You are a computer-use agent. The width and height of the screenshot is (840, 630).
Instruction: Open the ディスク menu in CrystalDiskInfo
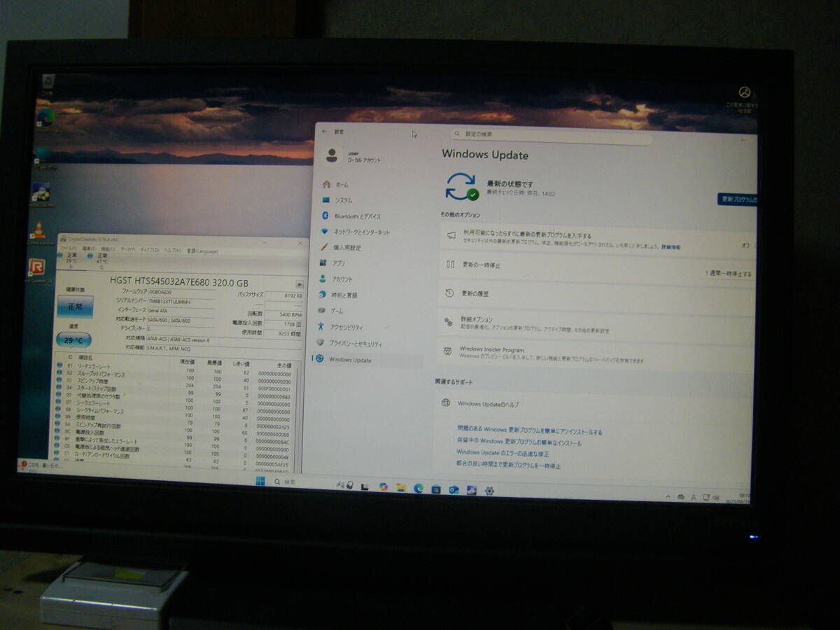pos(149,250)
